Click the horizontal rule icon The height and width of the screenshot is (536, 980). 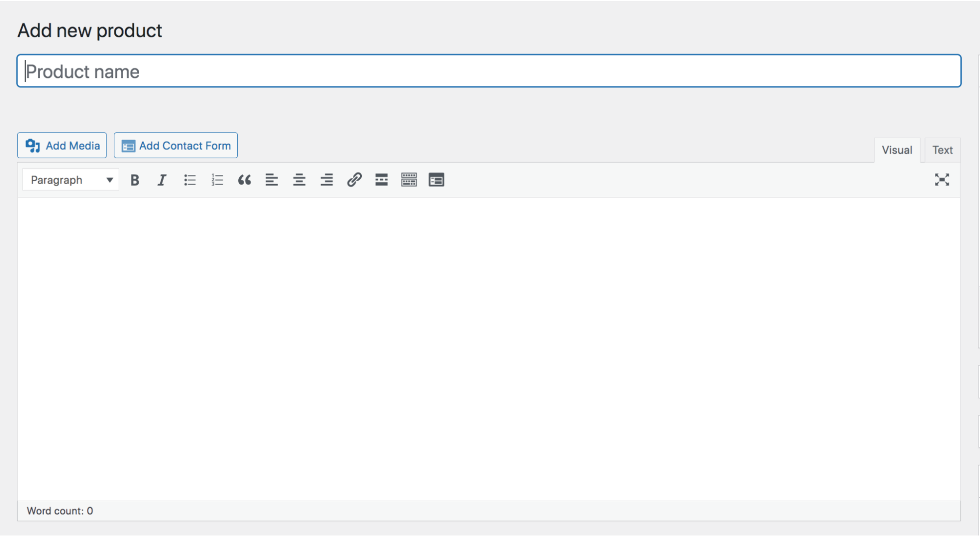tap(382, 179)
